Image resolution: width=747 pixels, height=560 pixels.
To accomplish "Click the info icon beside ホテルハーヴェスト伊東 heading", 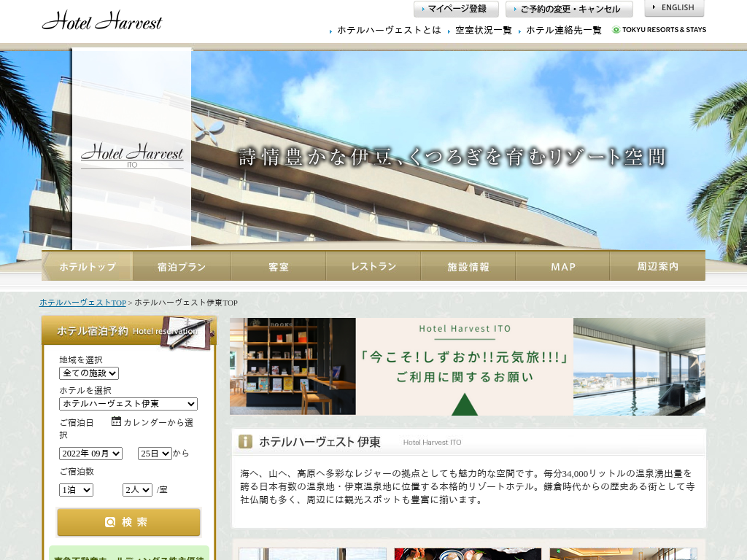I will click(245, 441).
